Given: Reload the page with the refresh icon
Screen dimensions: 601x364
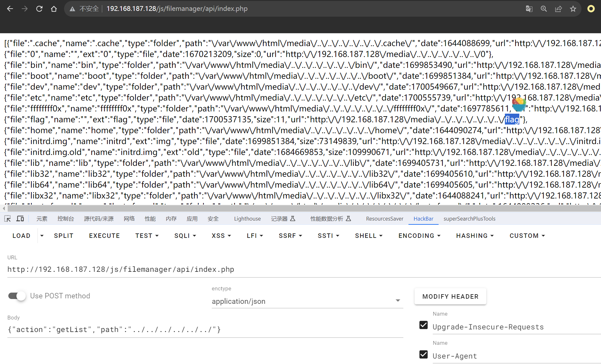Looking at the screenshot, I should point(39,9).
